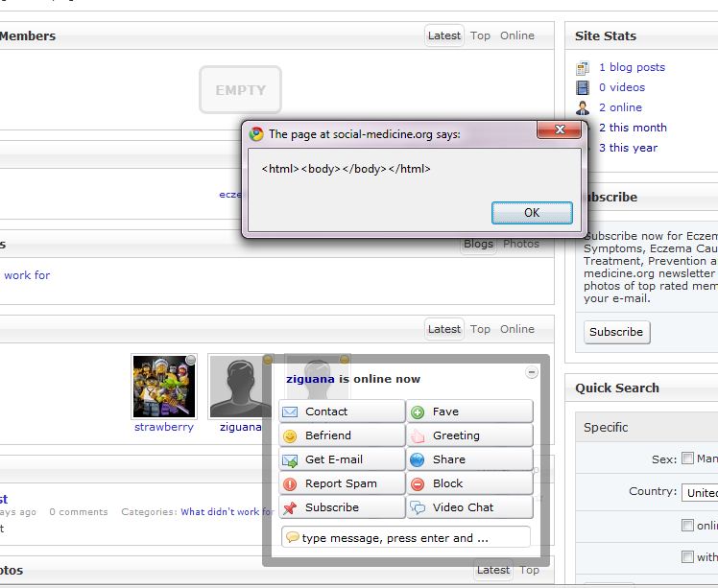This screenshot has height=588, width=718.
Task: Click the Contact button label
Action: [x=326, y=412]
